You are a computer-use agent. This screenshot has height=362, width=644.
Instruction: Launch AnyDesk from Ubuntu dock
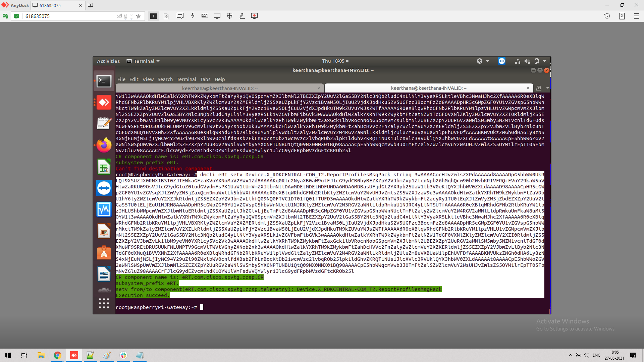[104, 102]
